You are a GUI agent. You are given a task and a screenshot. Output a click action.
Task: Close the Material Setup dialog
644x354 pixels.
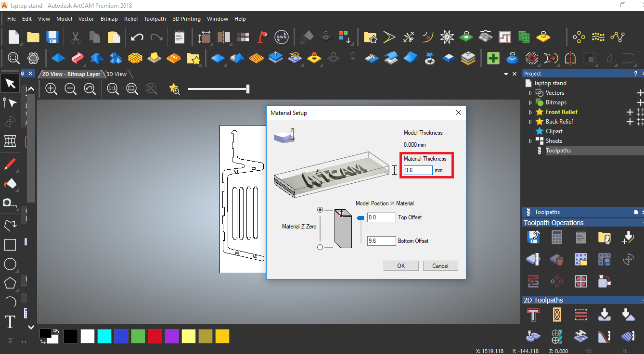(x=458, y=113)
